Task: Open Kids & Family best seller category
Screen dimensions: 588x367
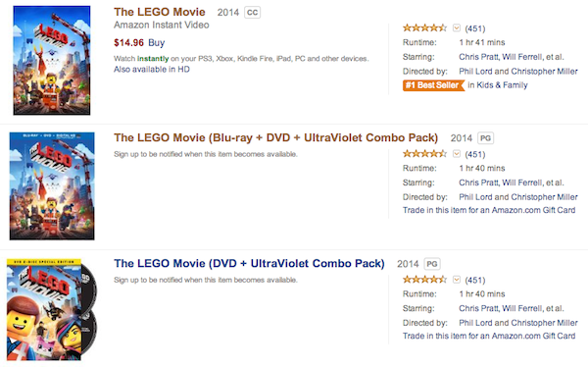Action: (498, 85)
